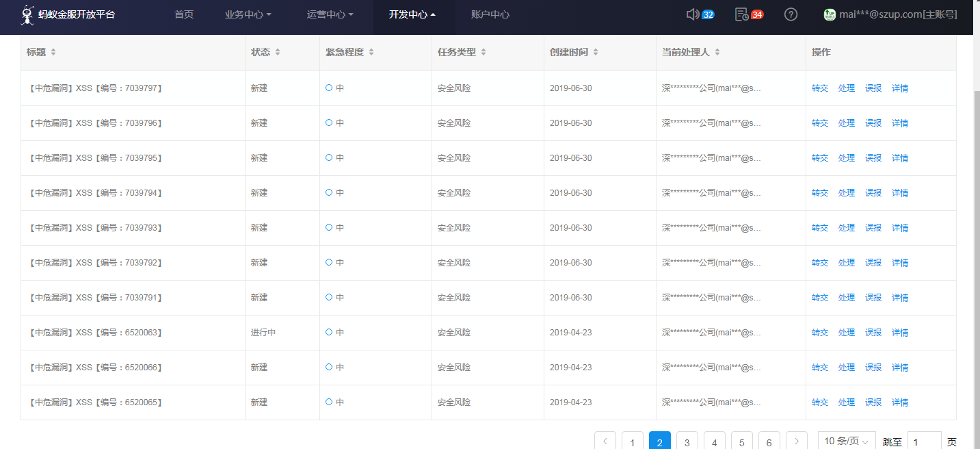
Task: Click 详情 for vulnerability 7039797
Action: point(900,88)
